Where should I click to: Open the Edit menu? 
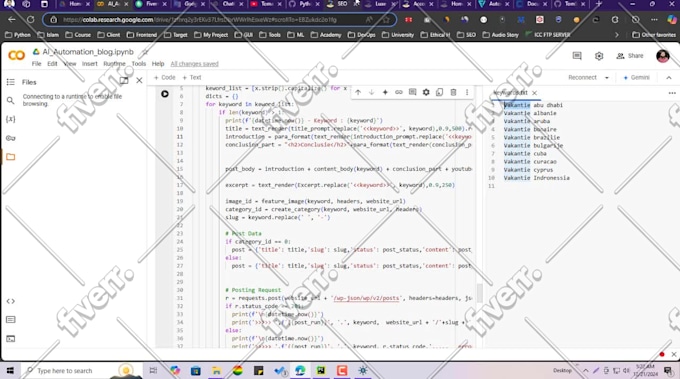tap(52, 64)
